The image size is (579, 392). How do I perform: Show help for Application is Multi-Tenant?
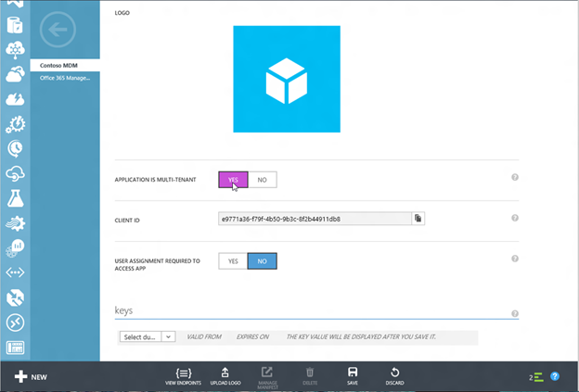(x=515, y=177)
